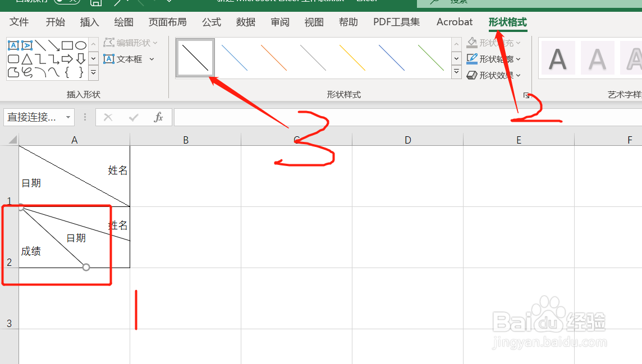This screenshot has width=642, height=364.
Task: Choose the Oval shape
Action: point(81,45)
